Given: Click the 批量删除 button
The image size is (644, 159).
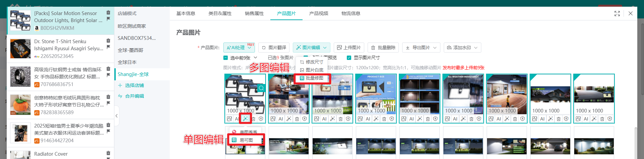Looking at the screenshot, I should [x=383, y=48].
